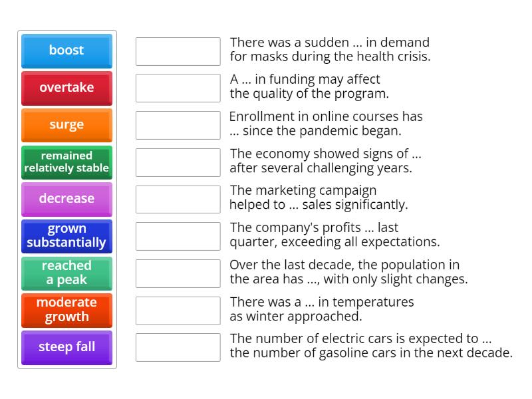Click the answer box next to the funding sentence
532x399 pixels.
tap(177, 88)
